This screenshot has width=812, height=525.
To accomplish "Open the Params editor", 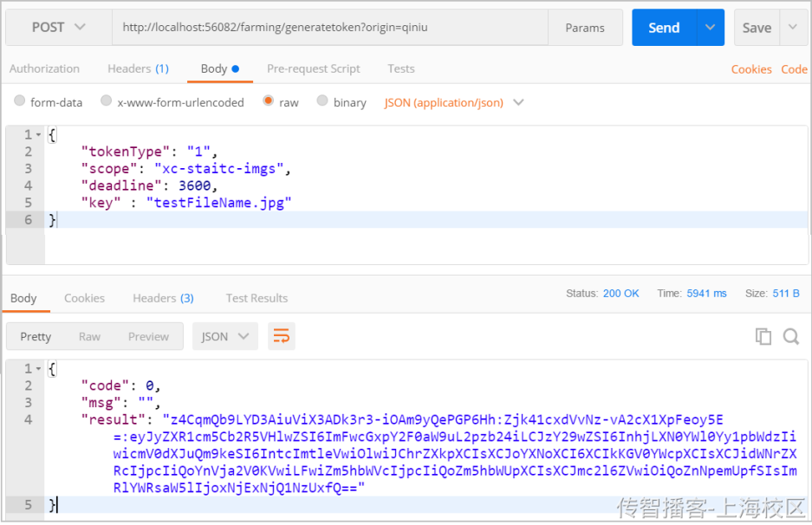I will coord(585,28).
